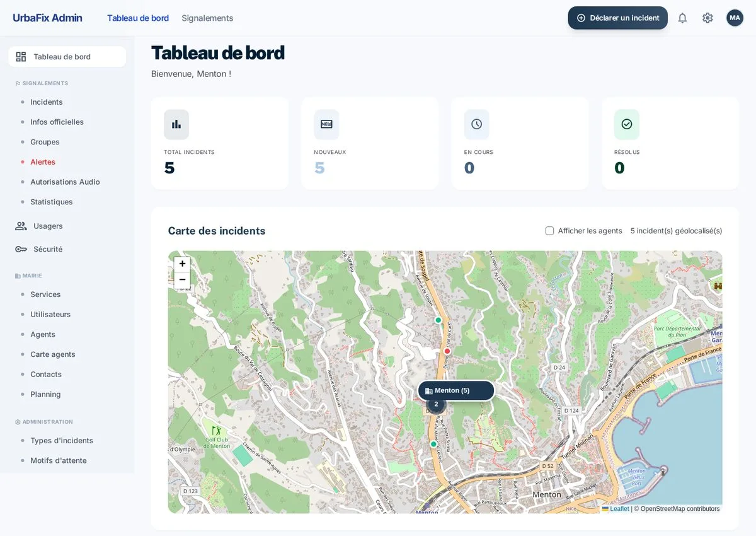Open the MA user avatar menu

[735, 18]
